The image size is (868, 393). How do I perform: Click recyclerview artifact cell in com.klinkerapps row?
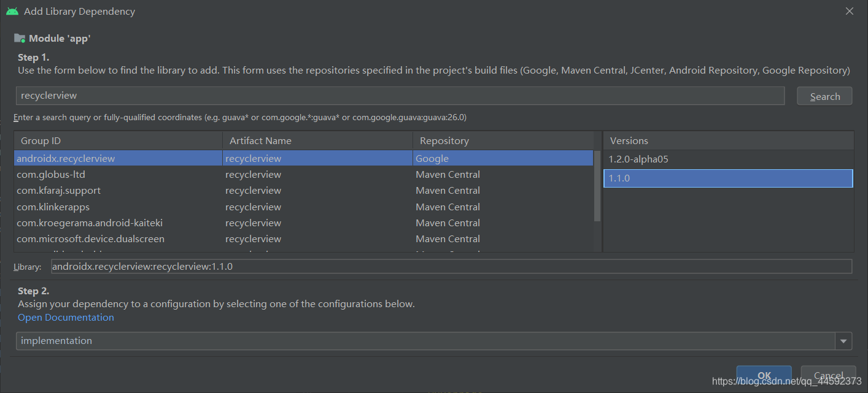(317, 207)
